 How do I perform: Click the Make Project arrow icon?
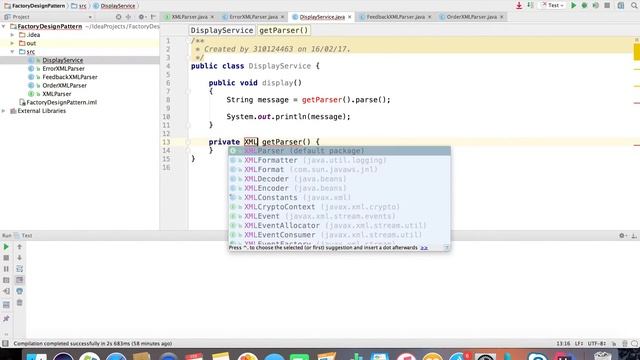530,5
